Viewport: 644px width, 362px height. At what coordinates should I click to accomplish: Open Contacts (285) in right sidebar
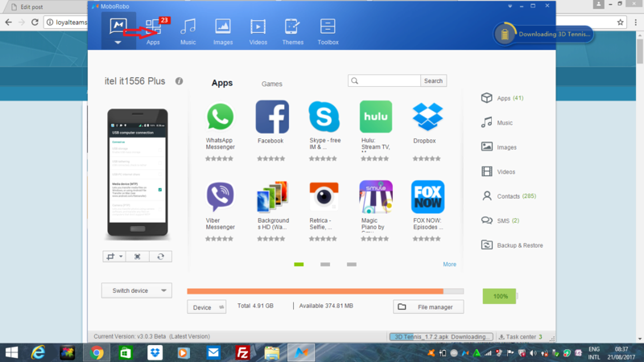509,196
